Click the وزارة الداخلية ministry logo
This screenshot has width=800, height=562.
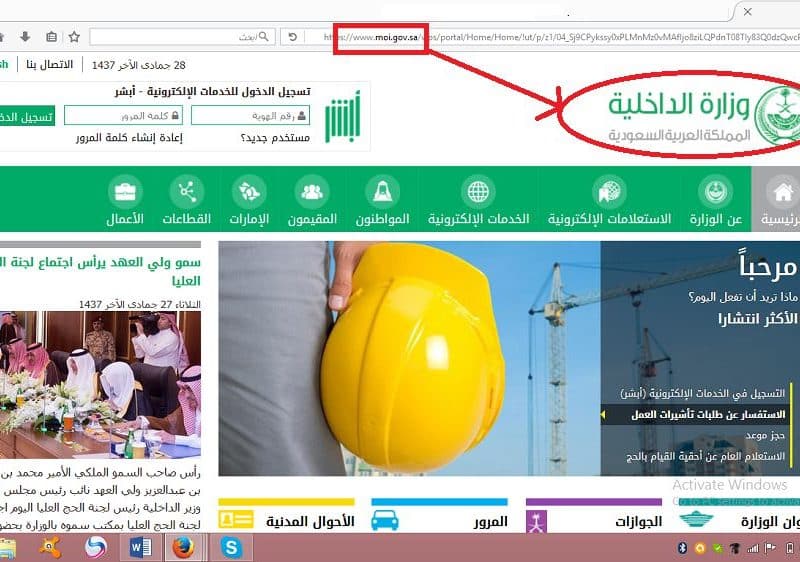point(704,115)
